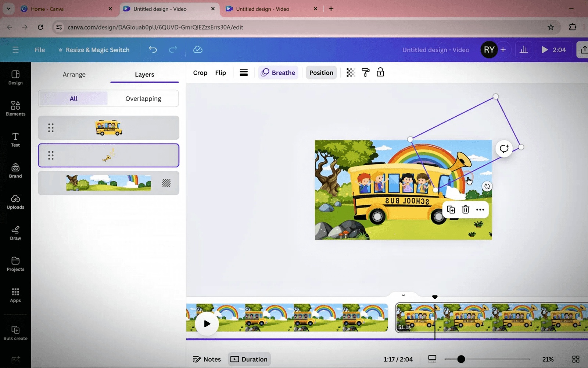This screenshot has height=368, width=588.
Task: Add a comment on the element
Action: pos(504,149)
